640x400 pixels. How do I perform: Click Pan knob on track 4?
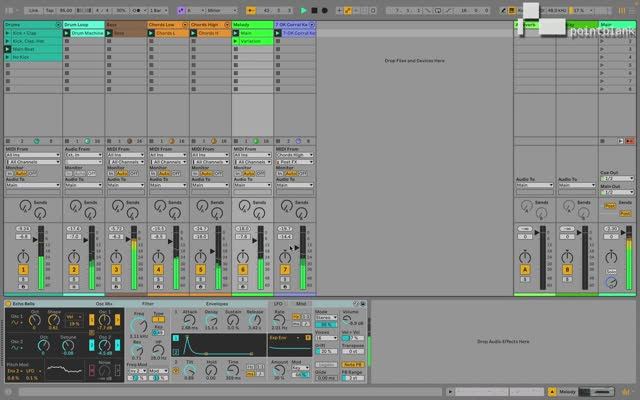[158, 257]
